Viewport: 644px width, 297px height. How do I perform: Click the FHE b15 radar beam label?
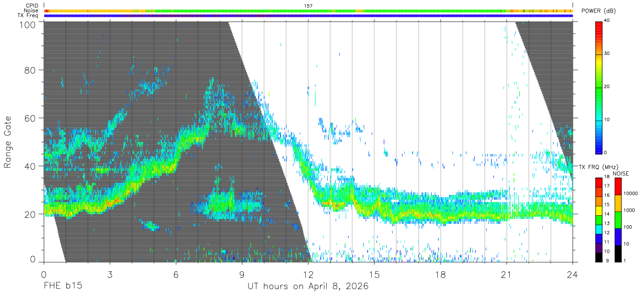click(62, 287)
